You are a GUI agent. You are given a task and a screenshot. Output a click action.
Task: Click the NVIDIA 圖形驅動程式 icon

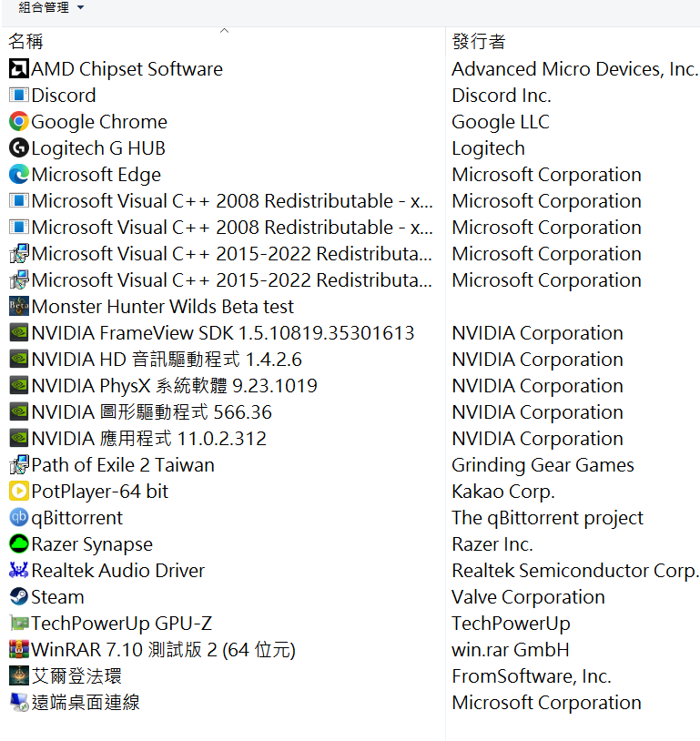tap(19, 412)
